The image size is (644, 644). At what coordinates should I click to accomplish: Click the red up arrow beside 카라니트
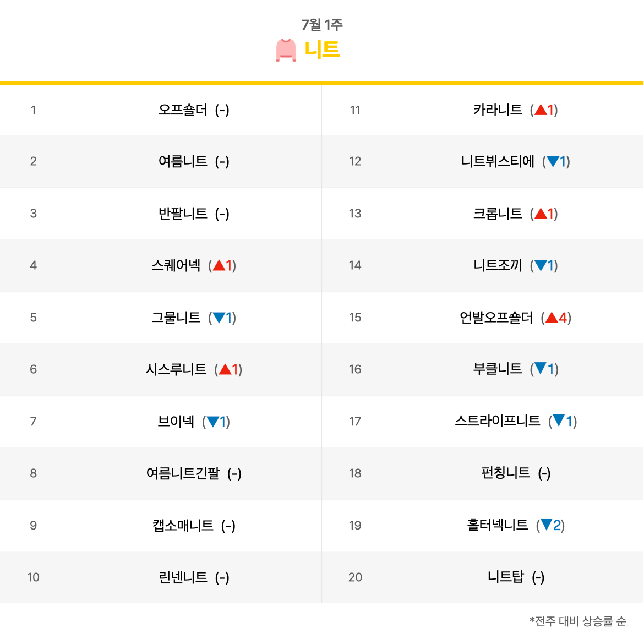[x=541, y=110]
